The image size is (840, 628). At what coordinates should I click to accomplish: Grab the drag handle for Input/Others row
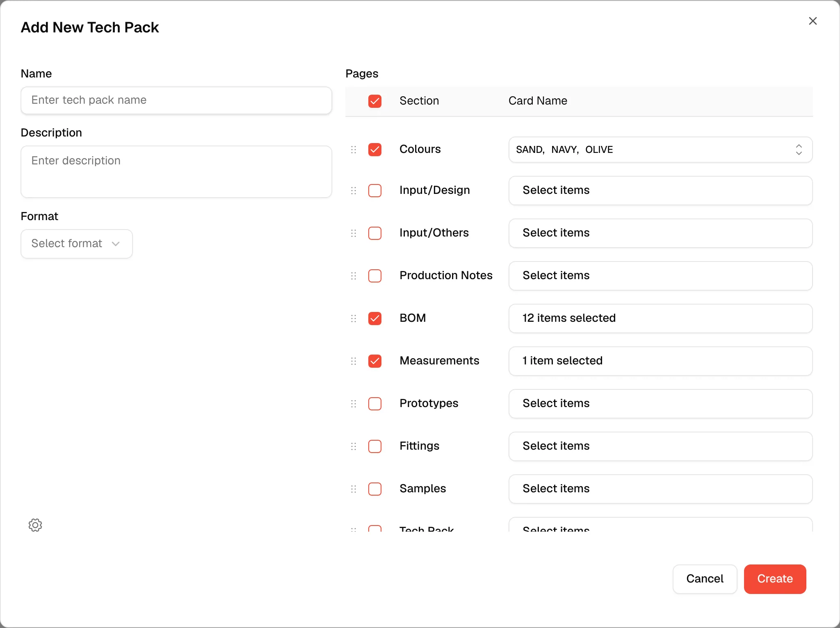point(354,233)
